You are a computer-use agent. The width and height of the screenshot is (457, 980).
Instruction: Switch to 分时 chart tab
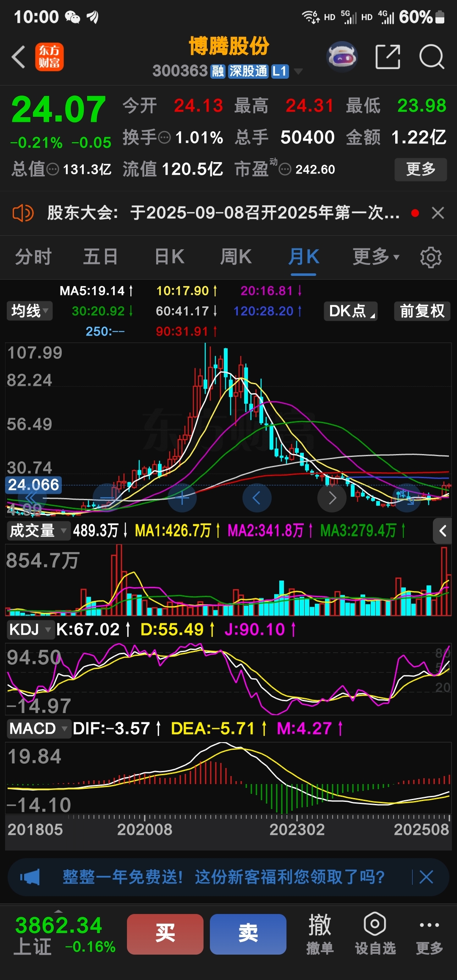(x=33, y=257)
